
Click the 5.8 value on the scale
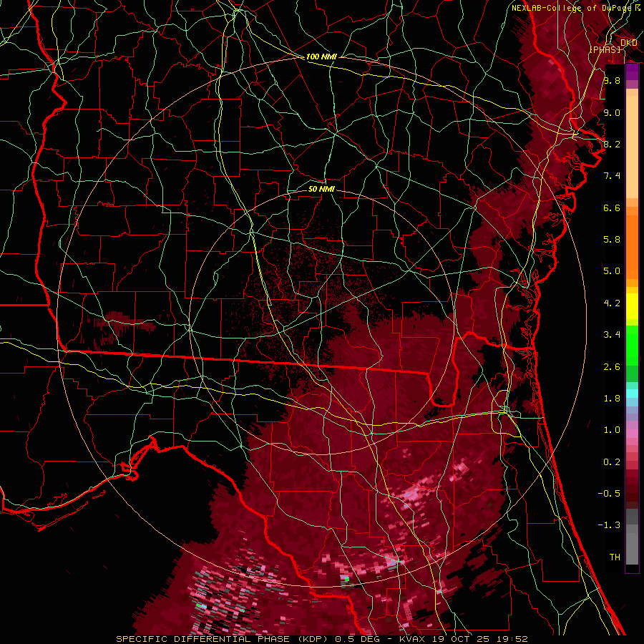point(612,240)
